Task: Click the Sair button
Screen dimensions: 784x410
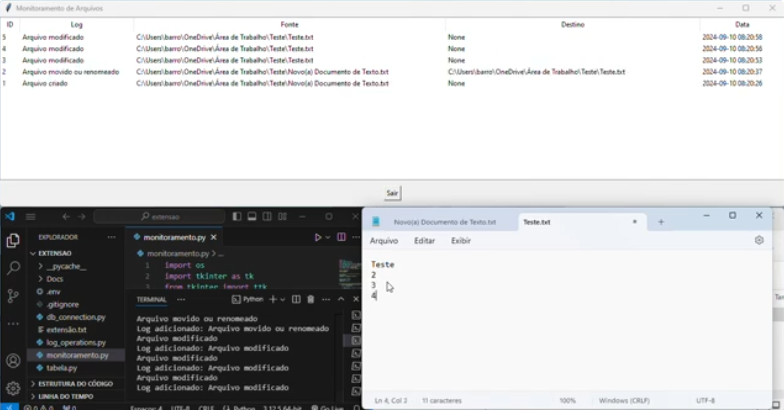Action: tap(393, 193)
